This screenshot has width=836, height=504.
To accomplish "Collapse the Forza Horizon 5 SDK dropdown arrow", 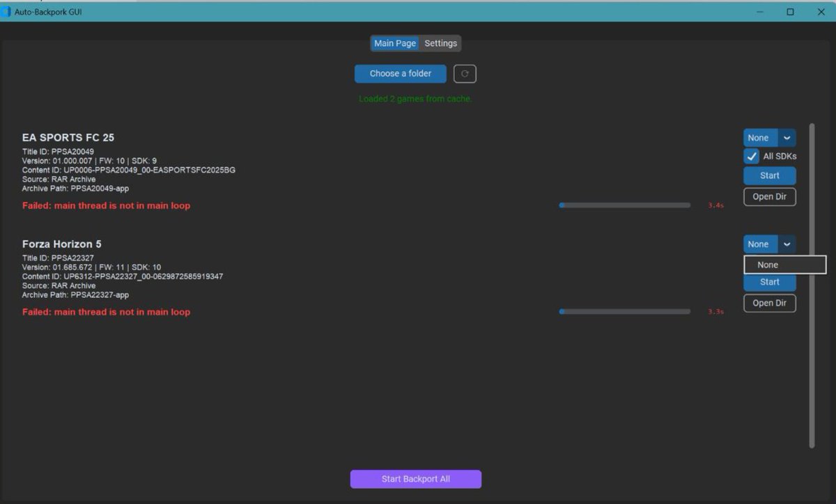I will pos(787,244).
